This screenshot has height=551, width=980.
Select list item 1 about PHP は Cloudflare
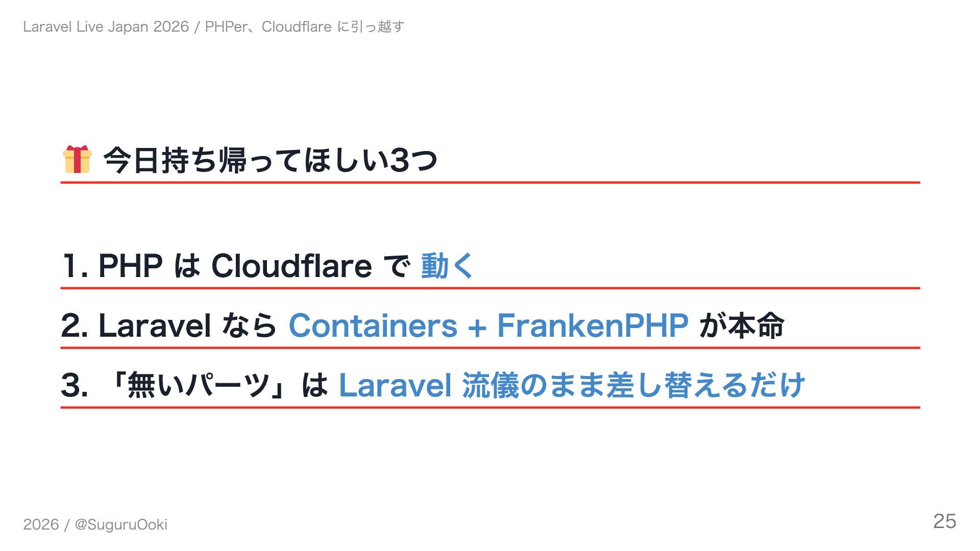268,266
